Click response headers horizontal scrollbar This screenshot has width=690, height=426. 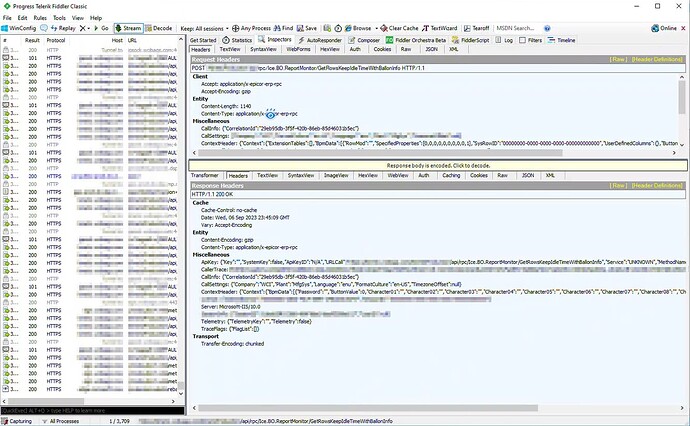pos(368,408)
